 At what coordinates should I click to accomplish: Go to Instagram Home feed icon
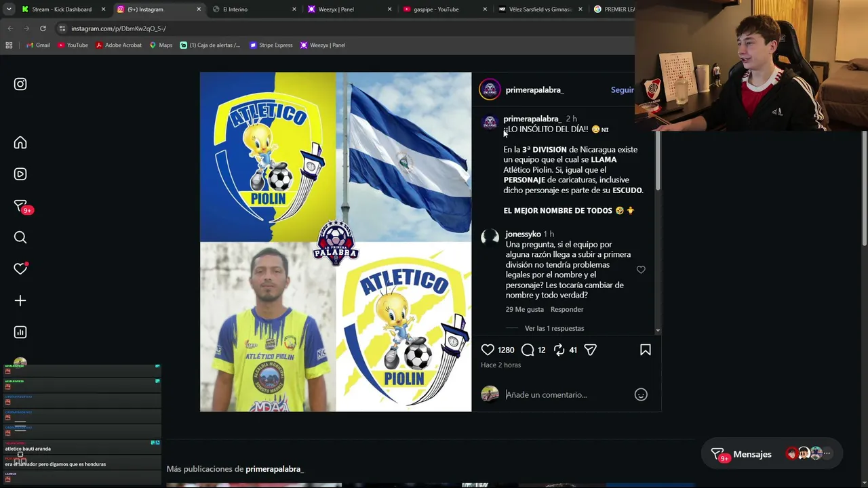pos(20,142)
